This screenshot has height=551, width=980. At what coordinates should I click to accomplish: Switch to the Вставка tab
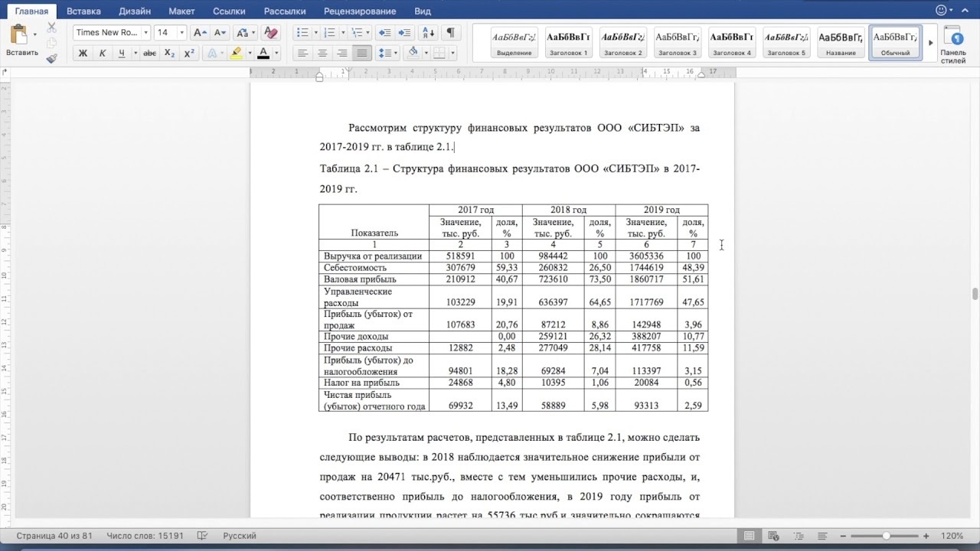pos(84,11)
